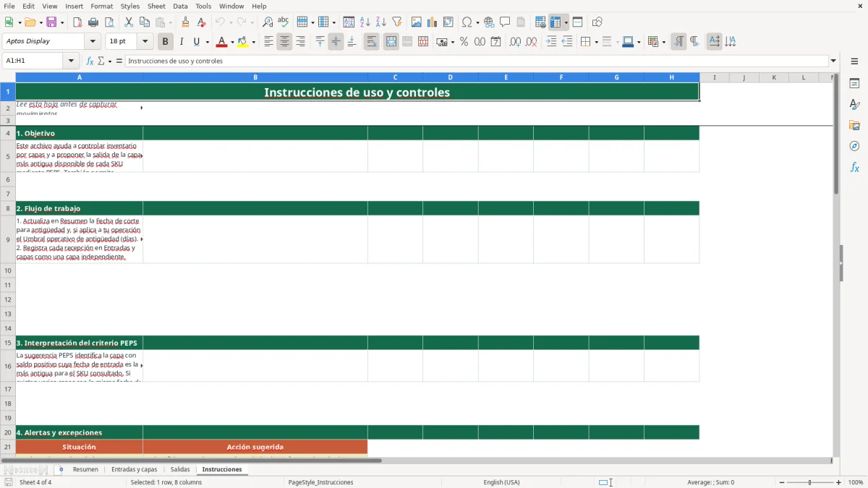Open sidebar Functions panel icon

(854, 167)
